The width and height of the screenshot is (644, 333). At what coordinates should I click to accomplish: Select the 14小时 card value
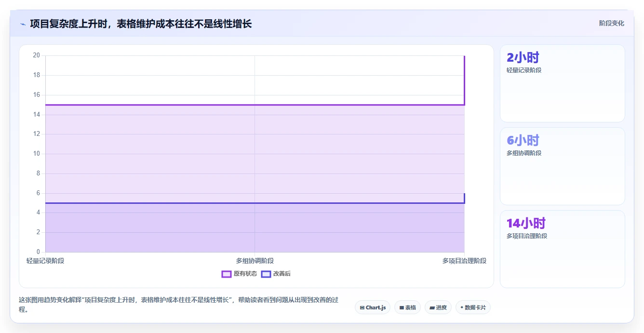[x=526, y=224]
